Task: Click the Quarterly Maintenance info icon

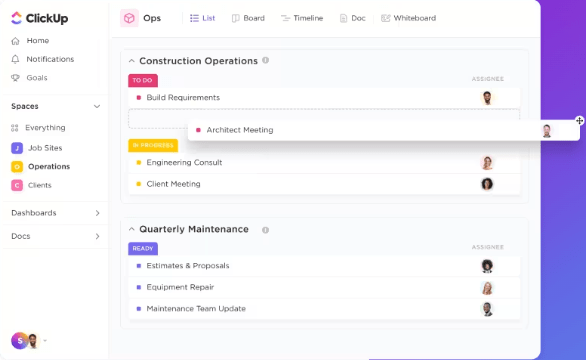Action: (x=265, y=230)
